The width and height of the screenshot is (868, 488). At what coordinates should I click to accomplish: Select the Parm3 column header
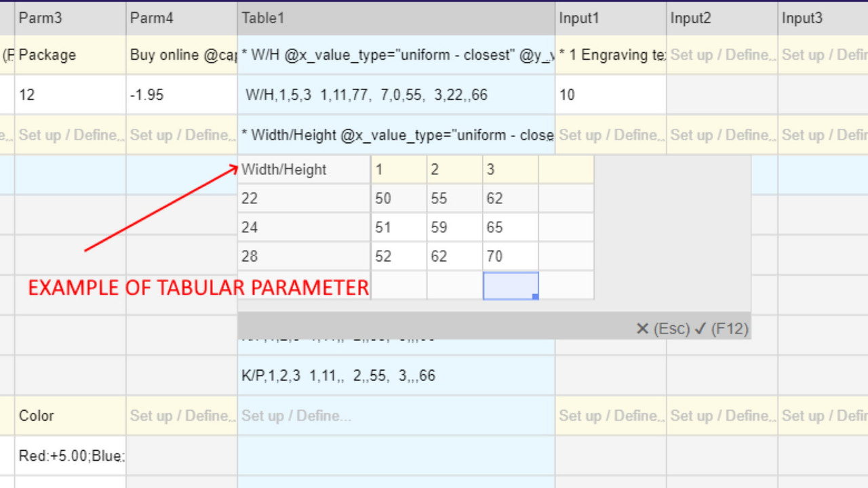tap(68, 18)
